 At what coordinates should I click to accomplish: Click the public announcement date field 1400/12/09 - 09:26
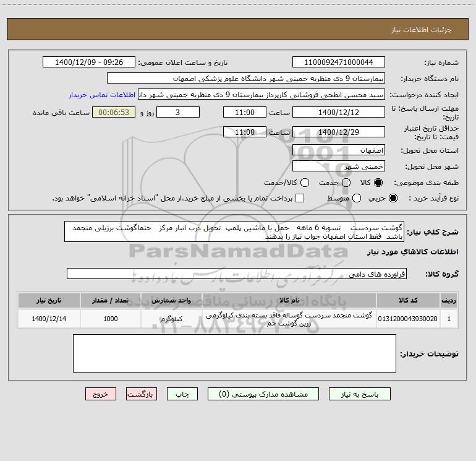(x=89, y=62)
